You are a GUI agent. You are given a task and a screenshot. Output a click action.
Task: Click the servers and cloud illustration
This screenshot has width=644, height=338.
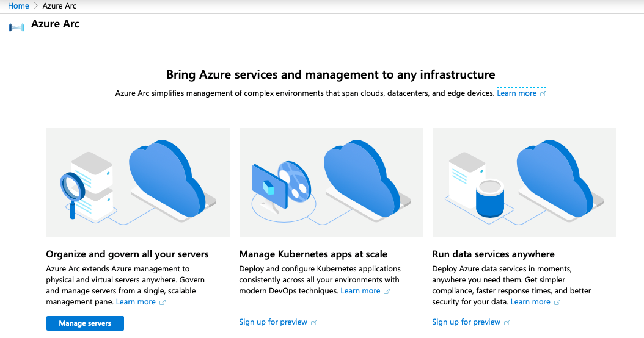138,182
